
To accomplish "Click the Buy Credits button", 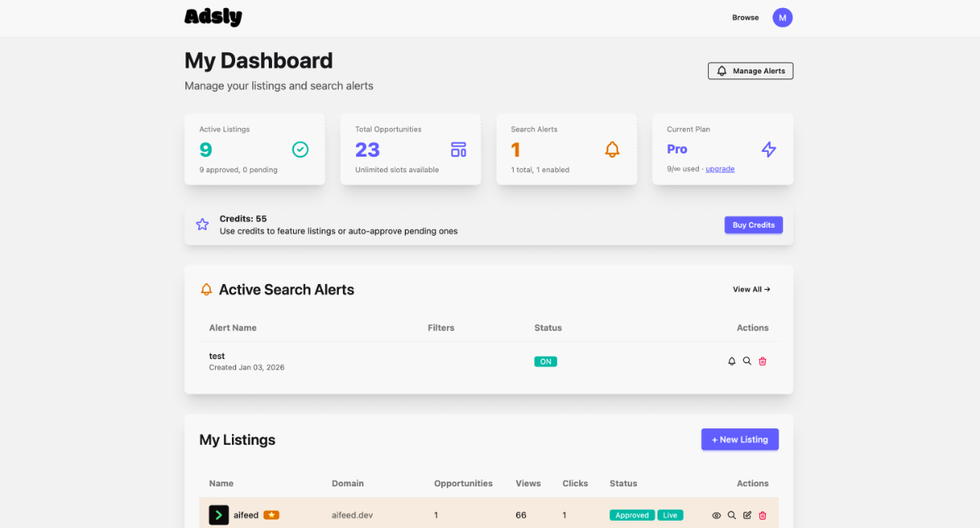I will click(x=753, y=225).
